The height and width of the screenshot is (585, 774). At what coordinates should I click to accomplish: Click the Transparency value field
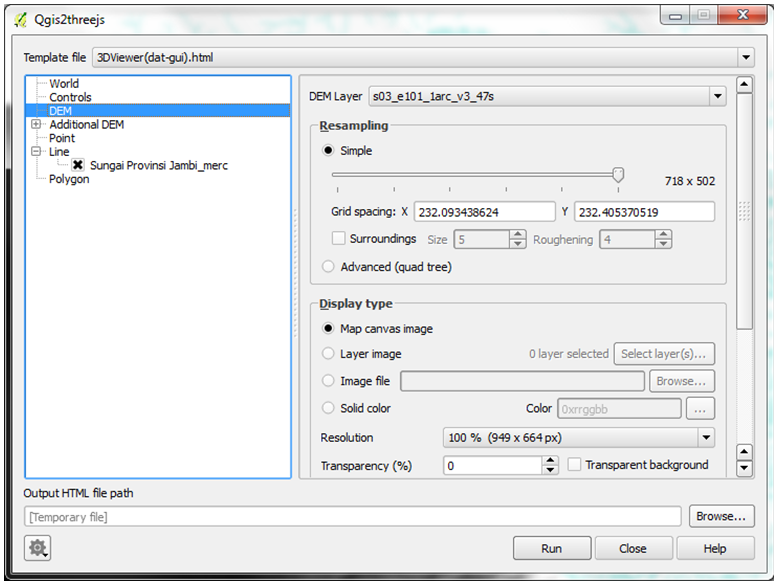pyautogui.click(x=493, y=466)
